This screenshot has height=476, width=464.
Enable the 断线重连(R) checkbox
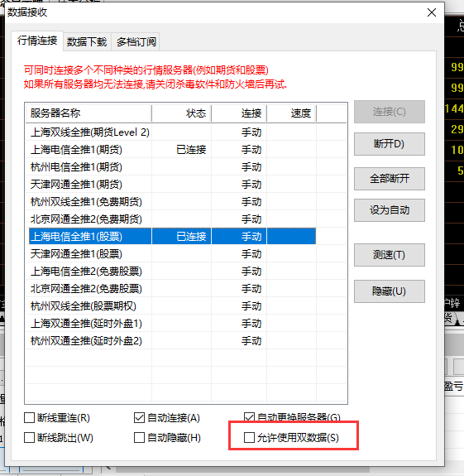point(29,418)
